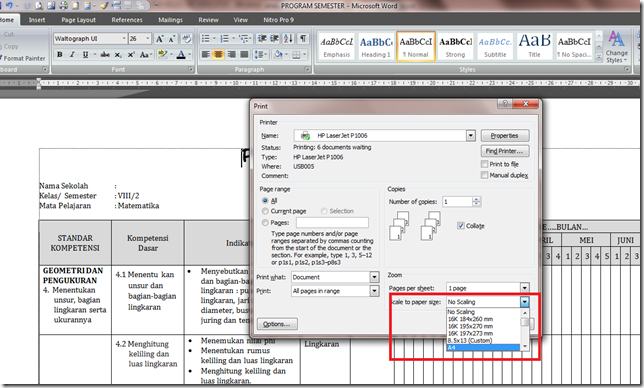Select the All page range radio button
The height and width of the screenshot is (388, 644).
[265, 200]
